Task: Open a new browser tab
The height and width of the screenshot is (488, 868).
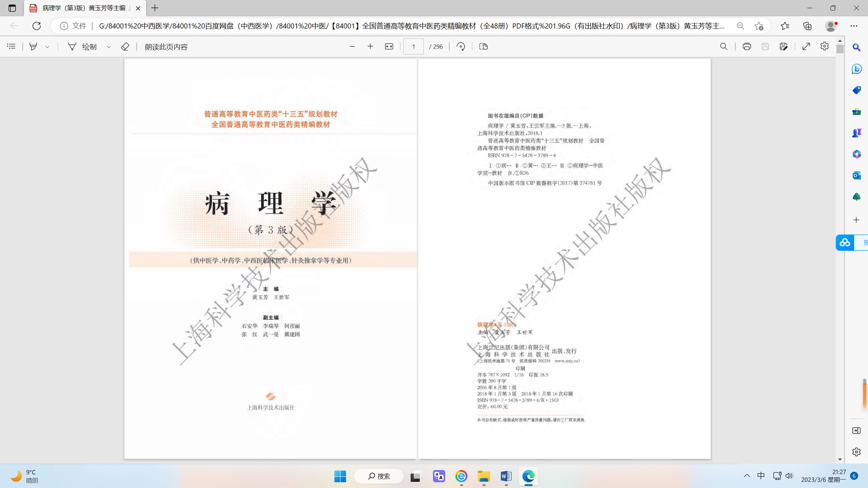Action: (x=155, y=8)
